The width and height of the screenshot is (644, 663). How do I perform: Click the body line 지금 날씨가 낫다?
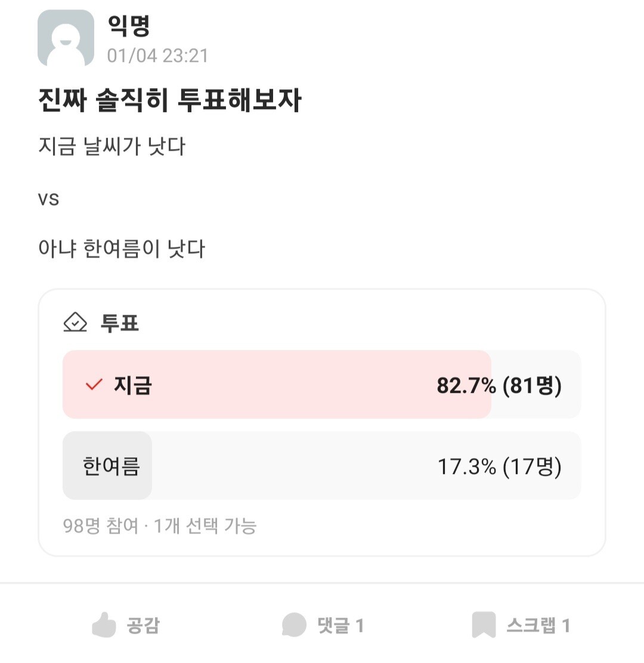point(112,146)
